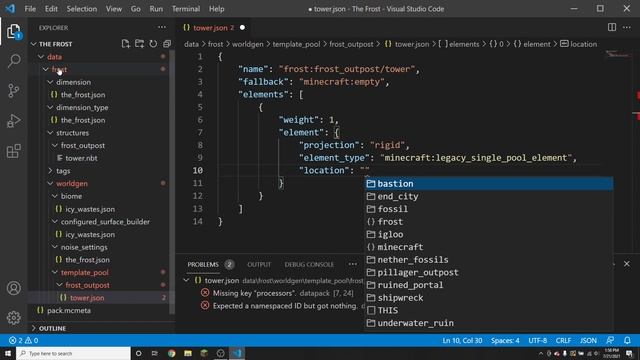Click Spaces: 4 indentation setting

coord(505,340)
